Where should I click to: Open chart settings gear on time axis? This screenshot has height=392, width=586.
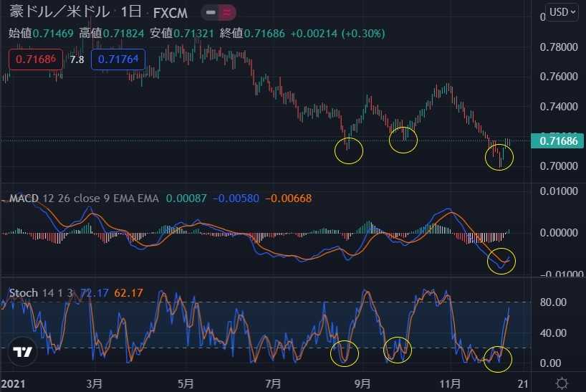click(x=562, y=383)
